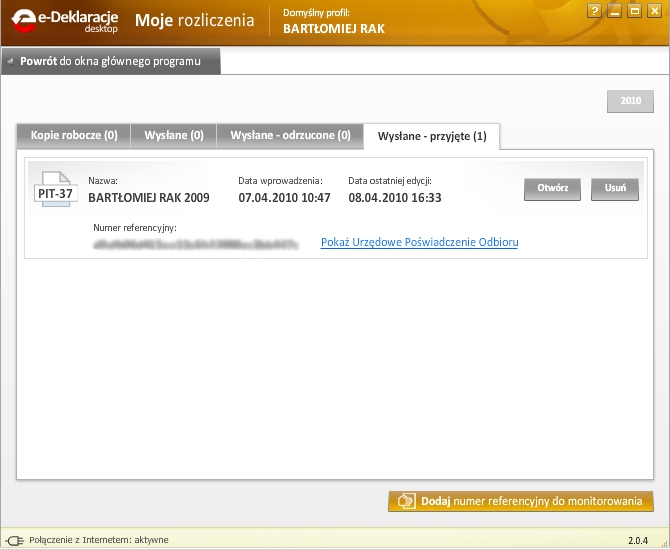Viewport: 670px width, 550px height.
Task: Click the Numer referencyjny label
Action: pos(135,228)
